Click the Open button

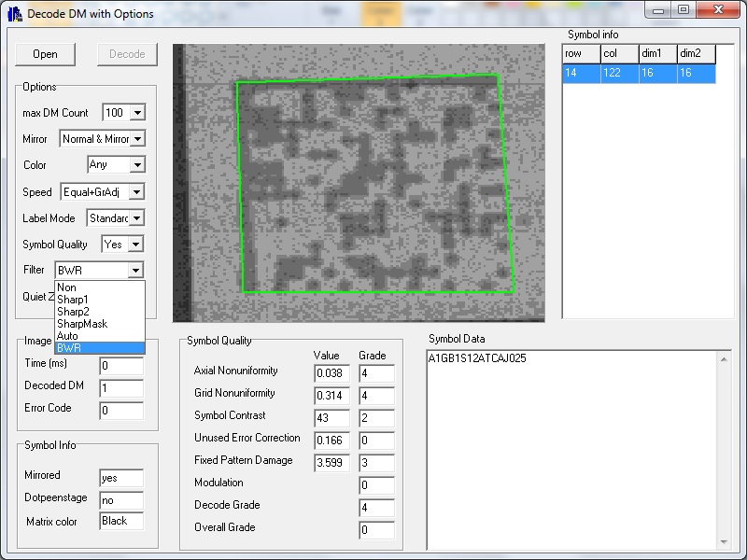pyautogui.click(x=45, y=54)
